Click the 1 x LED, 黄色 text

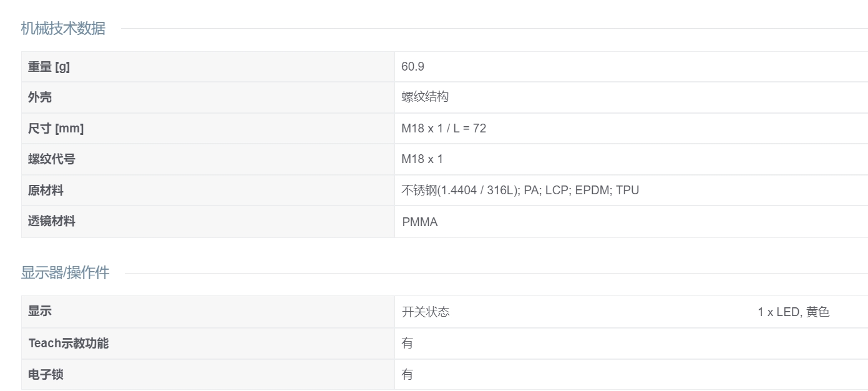[x=793, y=312]
